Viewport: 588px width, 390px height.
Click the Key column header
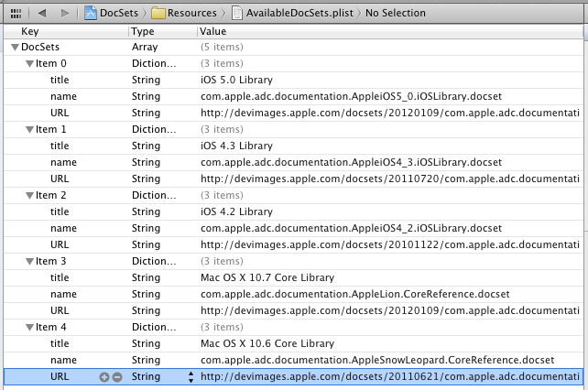64,31
